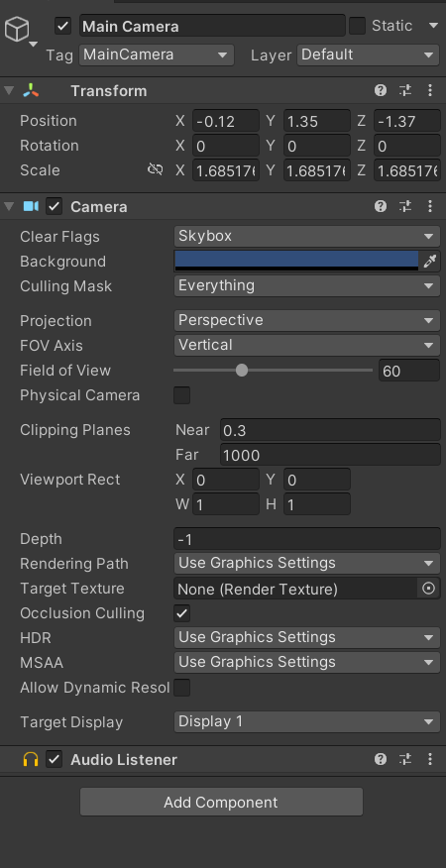The width and height of the screenshot is (446, 868).
Task: Disable the Audio Listener component checkbox
Action: 54,759
